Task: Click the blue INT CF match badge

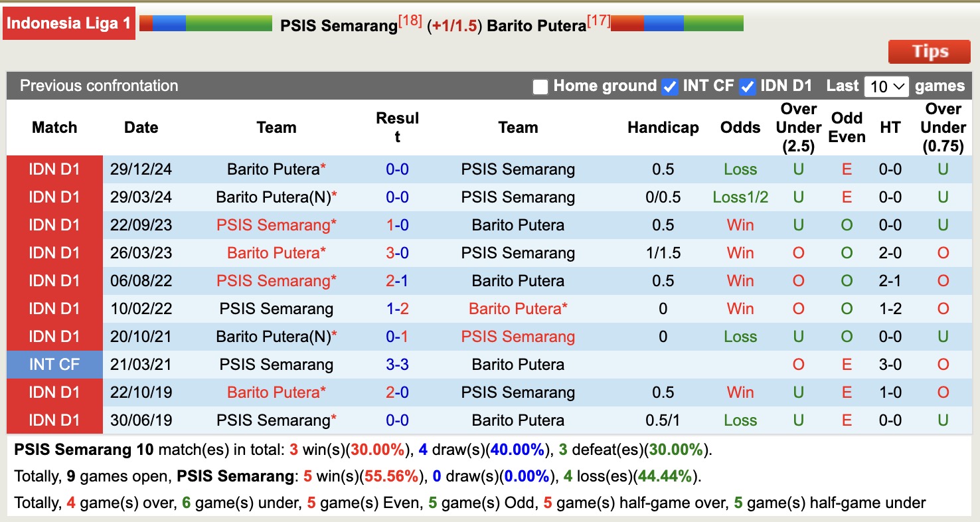Action: (x=54, y=364)
